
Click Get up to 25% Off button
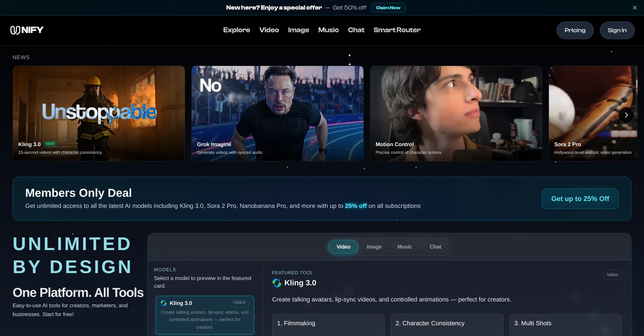(580, 199)
